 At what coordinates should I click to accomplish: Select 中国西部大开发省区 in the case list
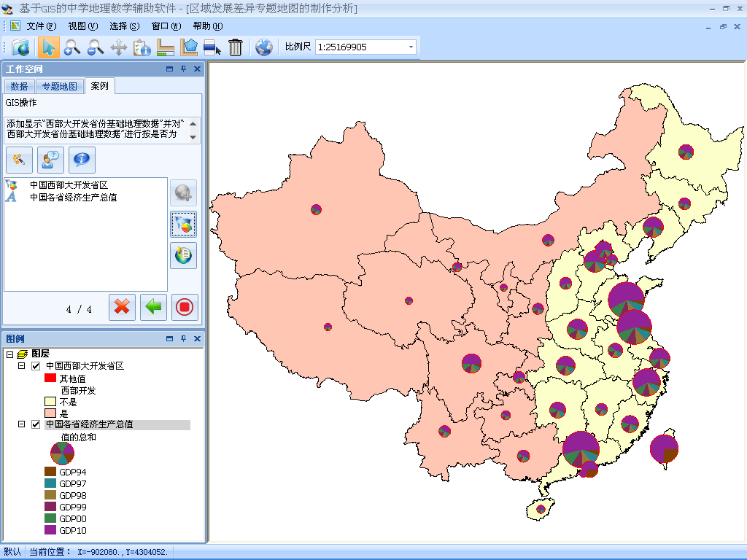point(69,185)
